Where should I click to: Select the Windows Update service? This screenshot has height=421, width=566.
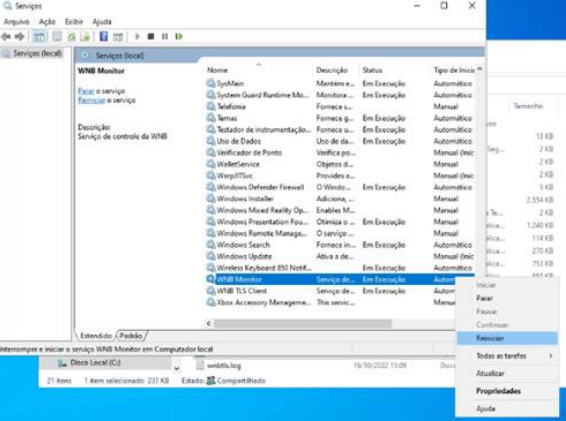point(339,256)
